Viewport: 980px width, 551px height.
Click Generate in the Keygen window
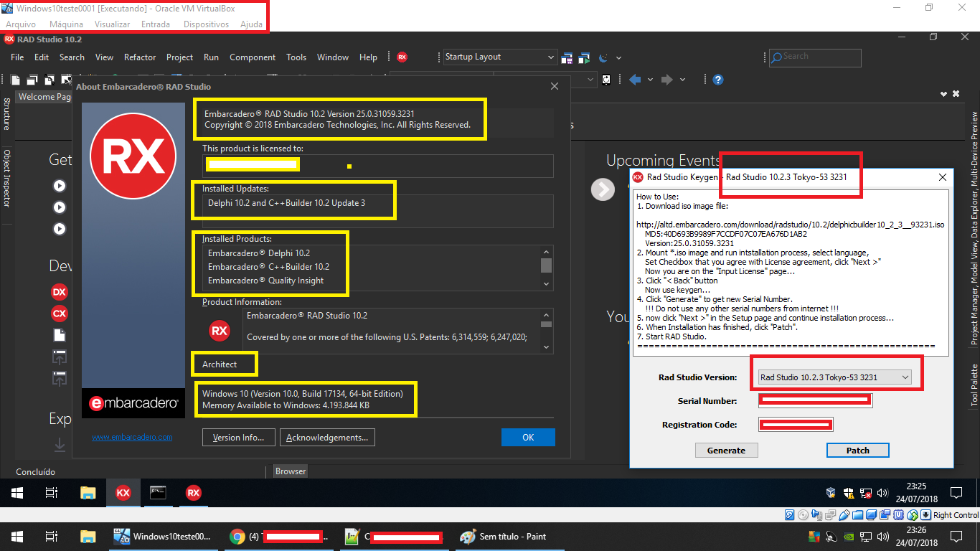(x=726, y=451)
